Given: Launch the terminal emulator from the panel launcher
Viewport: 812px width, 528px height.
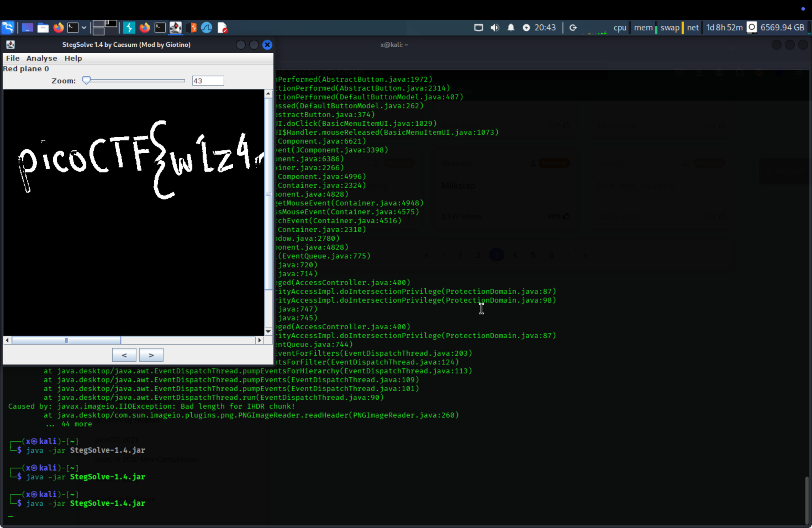Looking at the screenshot, I should tap(73, 28).
